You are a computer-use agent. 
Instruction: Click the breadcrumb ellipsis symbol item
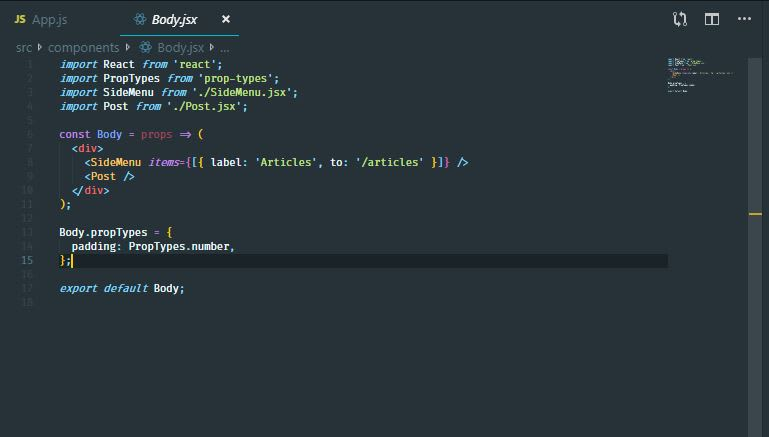[225, 49]
